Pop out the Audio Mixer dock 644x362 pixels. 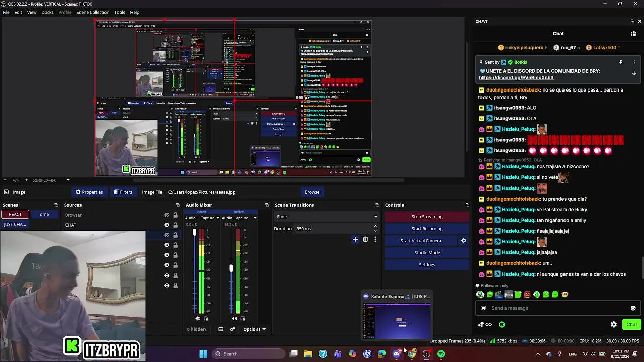click(x=267, y=205)
